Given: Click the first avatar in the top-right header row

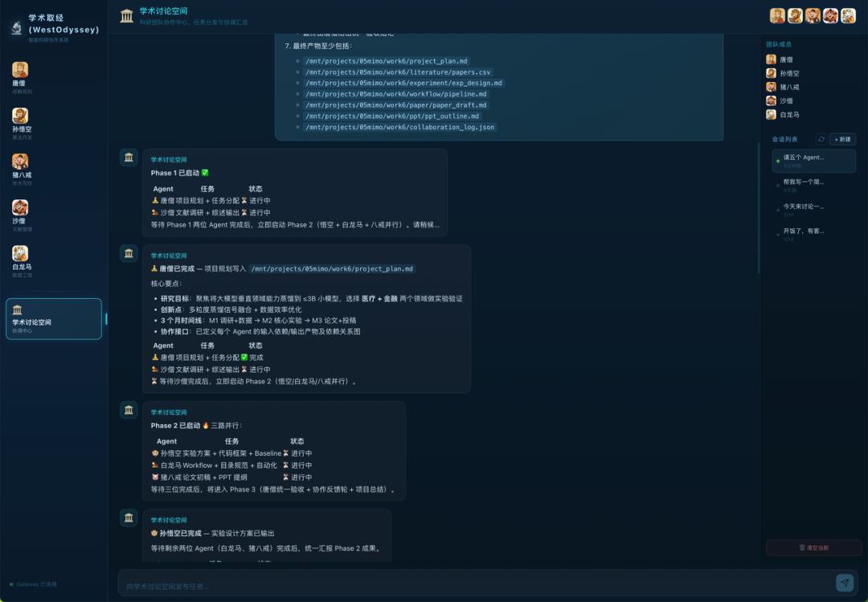Looking at the screenshot, I should click(x=777, y=16).
